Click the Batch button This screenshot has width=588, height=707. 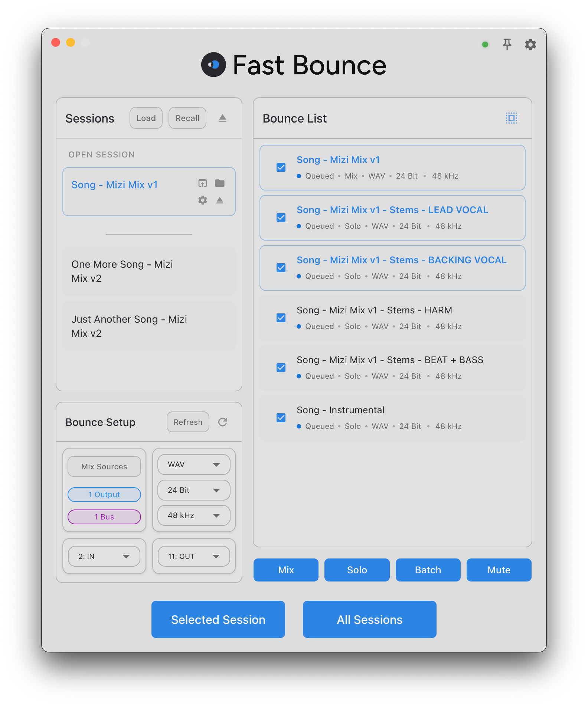[428, 570]
